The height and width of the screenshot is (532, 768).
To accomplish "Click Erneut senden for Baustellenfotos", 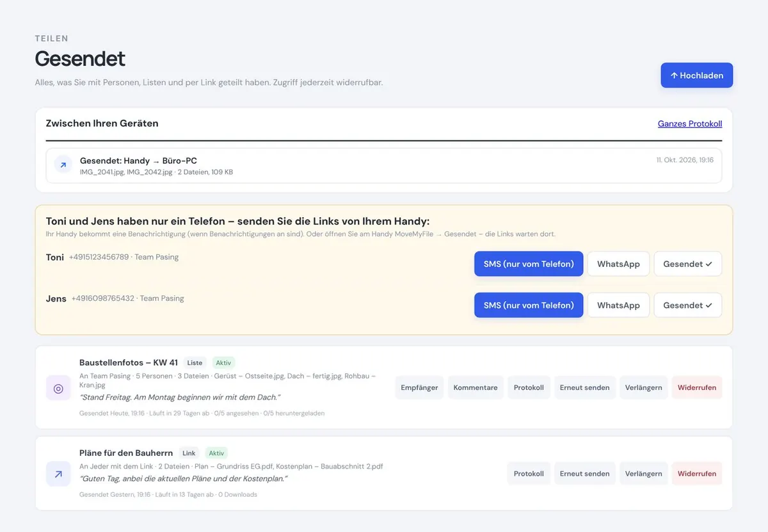I will click(x=584, y=387).
